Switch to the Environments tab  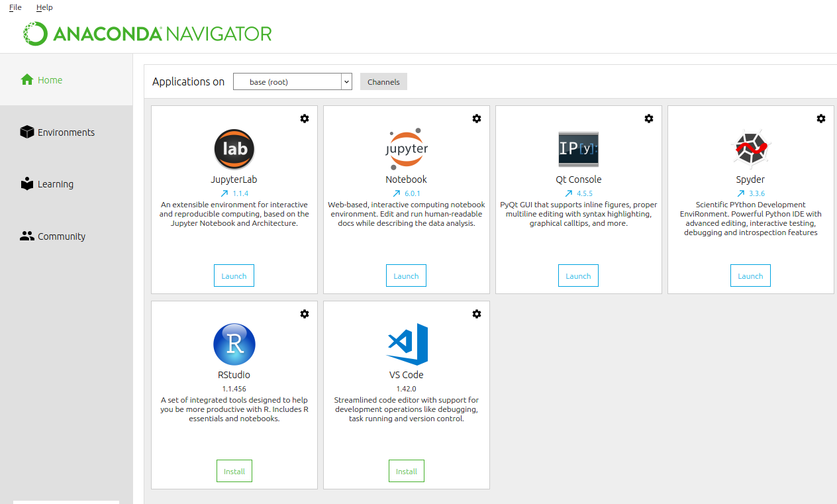(x=66, y=132)
